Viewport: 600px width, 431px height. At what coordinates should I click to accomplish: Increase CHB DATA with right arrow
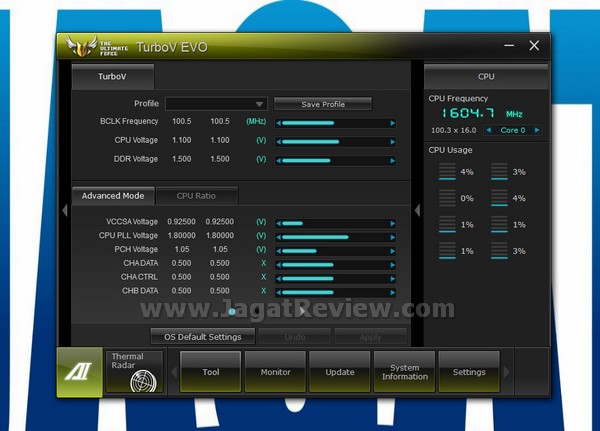click(392, 292)
